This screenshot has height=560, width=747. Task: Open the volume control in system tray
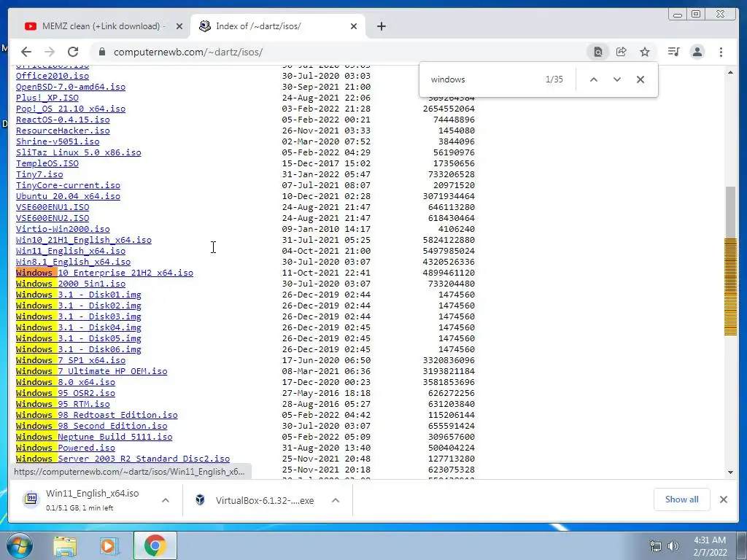pos(673,546)
